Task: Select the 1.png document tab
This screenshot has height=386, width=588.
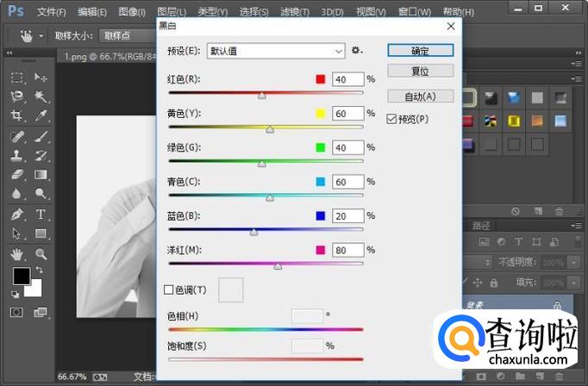Action: tap(109, 57)
